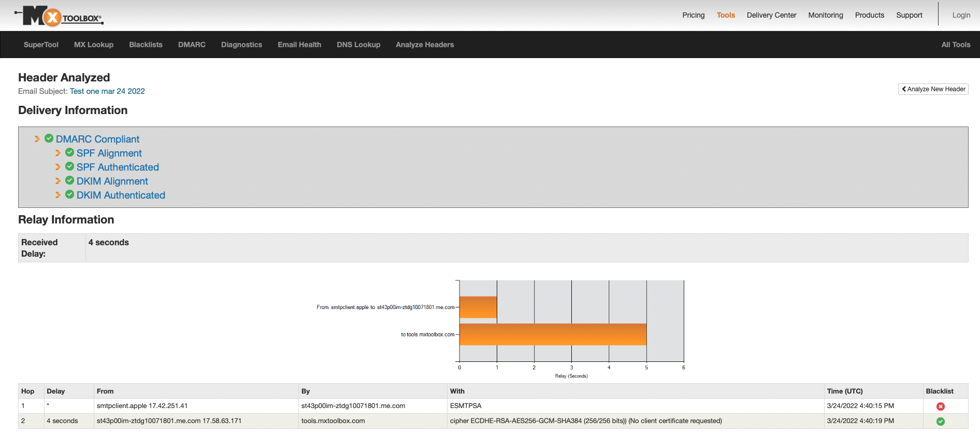
Task: Expand the SPF Alignment arrow
Action: pos(58,153)
